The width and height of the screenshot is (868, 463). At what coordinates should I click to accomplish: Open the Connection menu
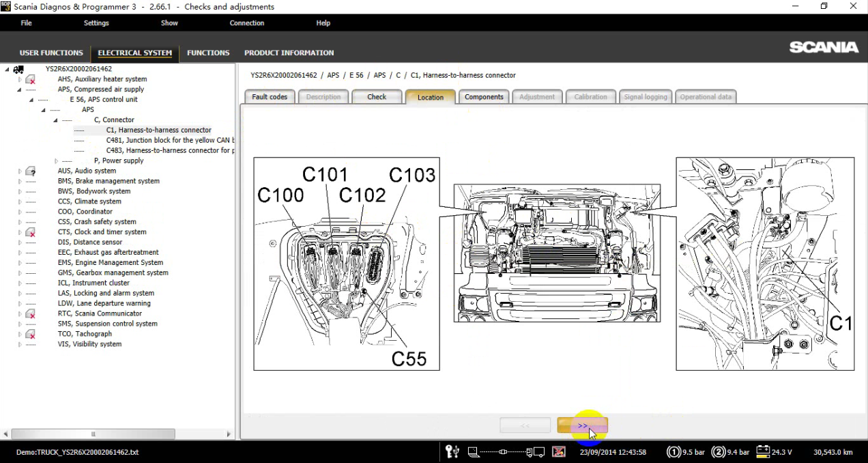coord(247,23)
